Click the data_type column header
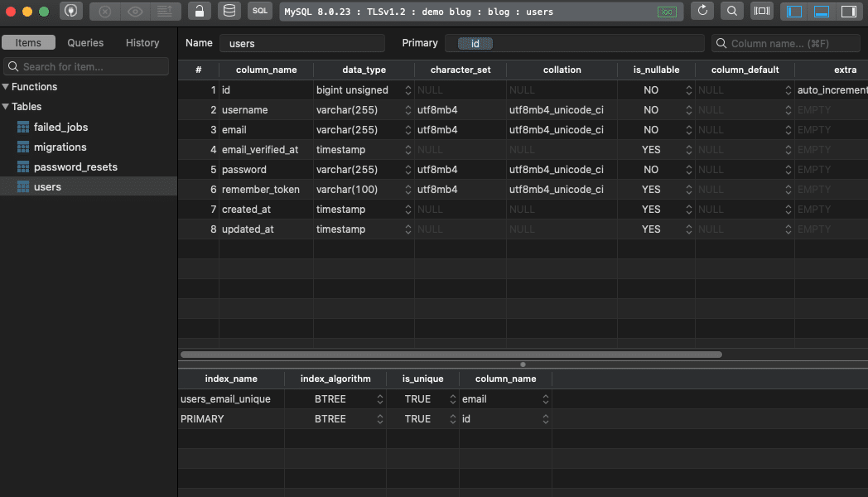 [364, 70]
